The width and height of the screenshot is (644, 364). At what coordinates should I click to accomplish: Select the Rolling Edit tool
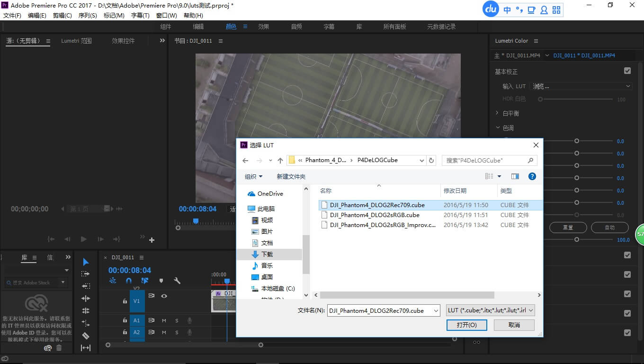pos(86,311)
